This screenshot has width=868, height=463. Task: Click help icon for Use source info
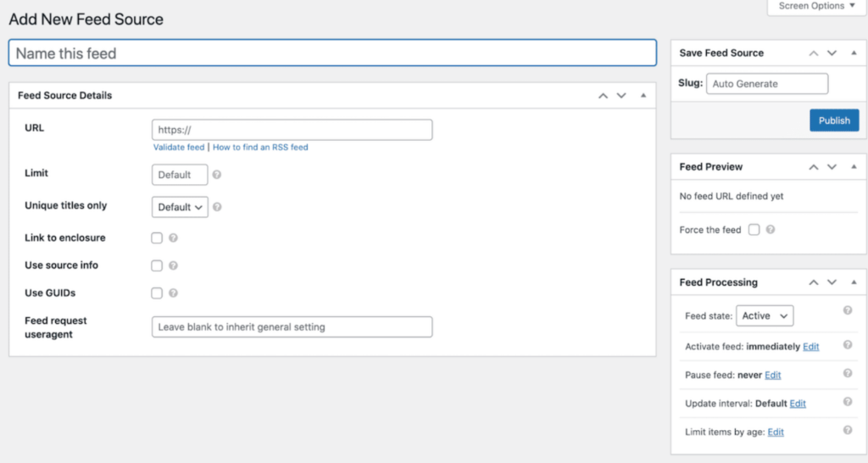click(173, 265)
